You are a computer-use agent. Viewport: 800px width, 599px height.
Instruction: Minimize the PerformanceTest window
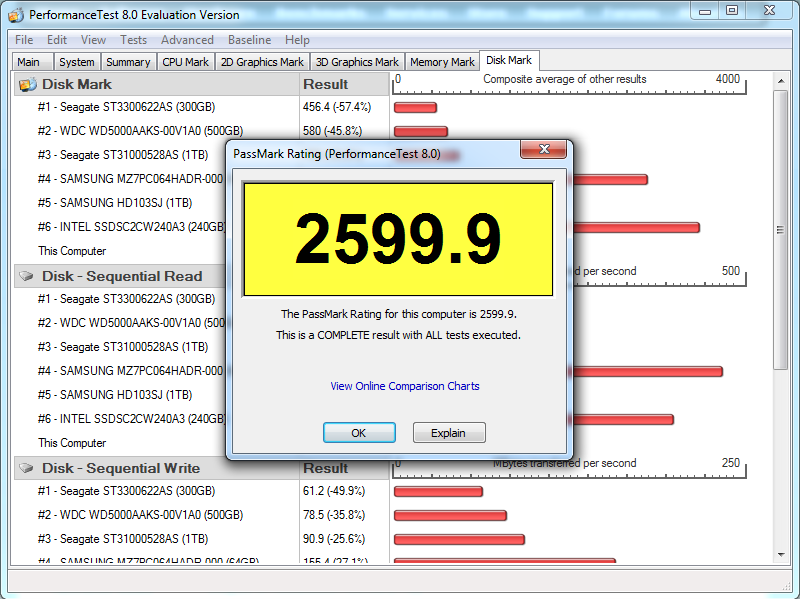(705, 10)
